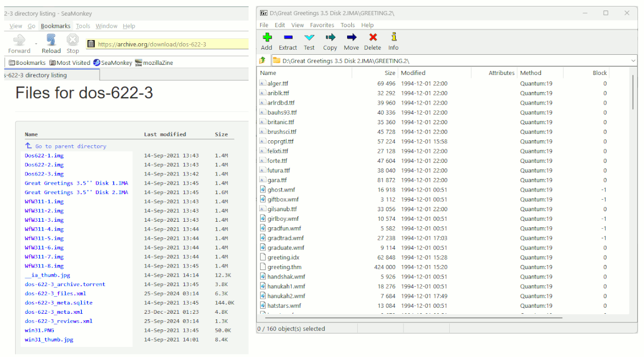Open the mozillaZine bookmark
644x357 pixels.
click(154, 63)
